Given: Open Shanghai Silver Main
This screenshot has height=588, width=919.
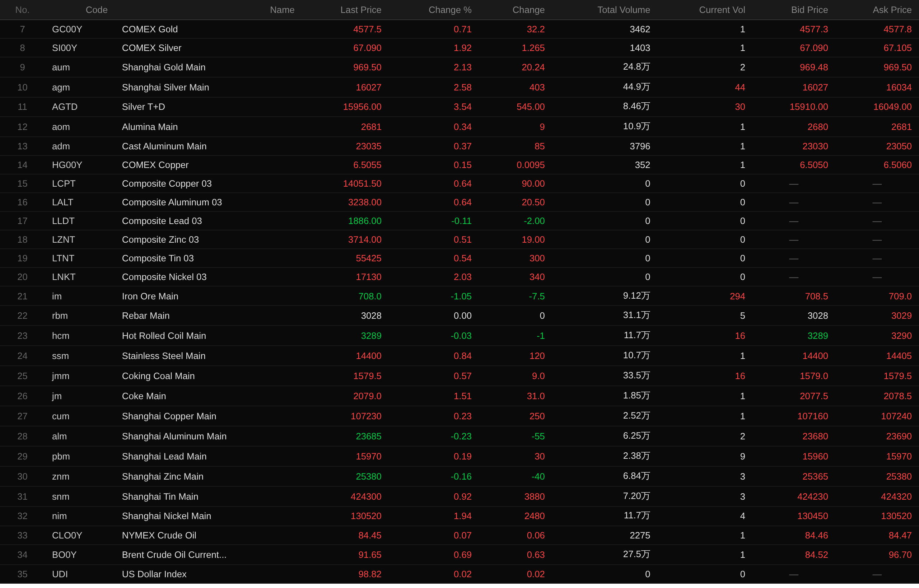Looking at the screenshot, I should (x=165, y=88).
